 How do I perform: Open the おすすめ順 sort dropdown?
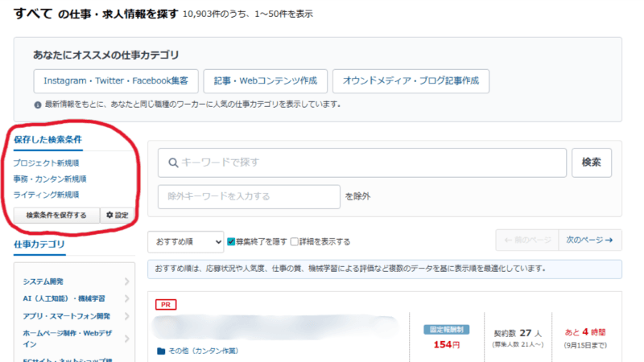(186, 242)
